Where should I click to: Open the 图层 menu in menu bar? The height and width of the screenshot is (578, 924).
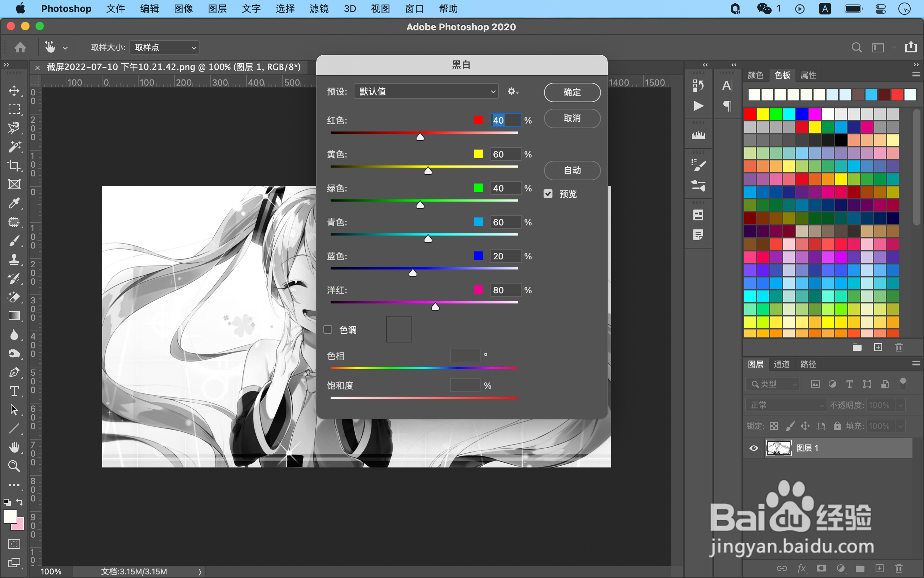217,9
